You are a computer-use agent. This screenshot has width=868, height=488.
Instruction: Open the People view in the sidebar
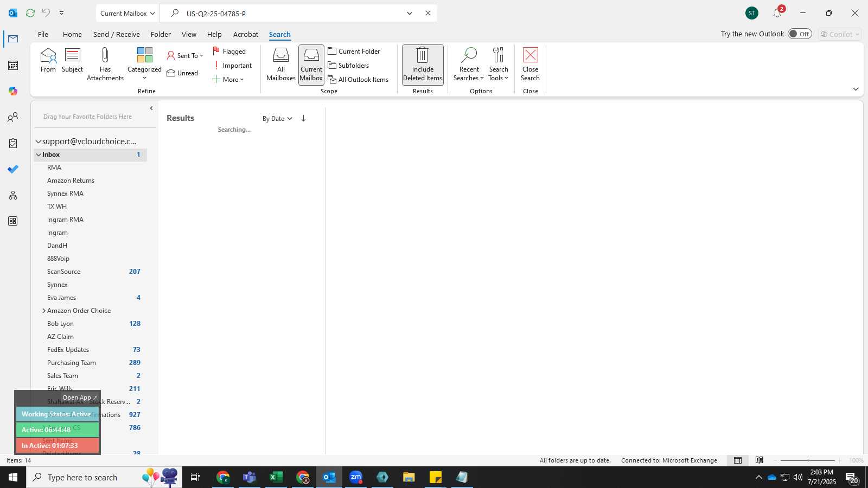(13, 117)
